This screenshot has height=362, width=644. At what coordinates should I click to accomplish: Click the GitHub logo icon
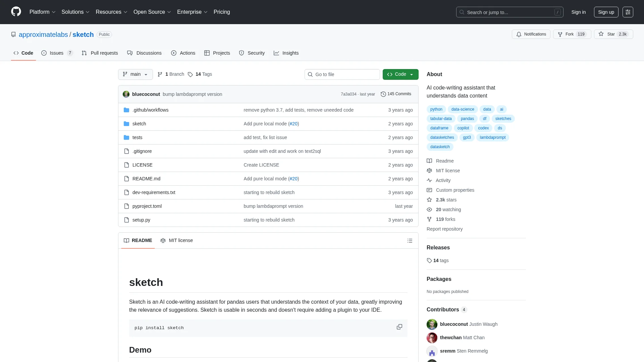pos(16,12)
